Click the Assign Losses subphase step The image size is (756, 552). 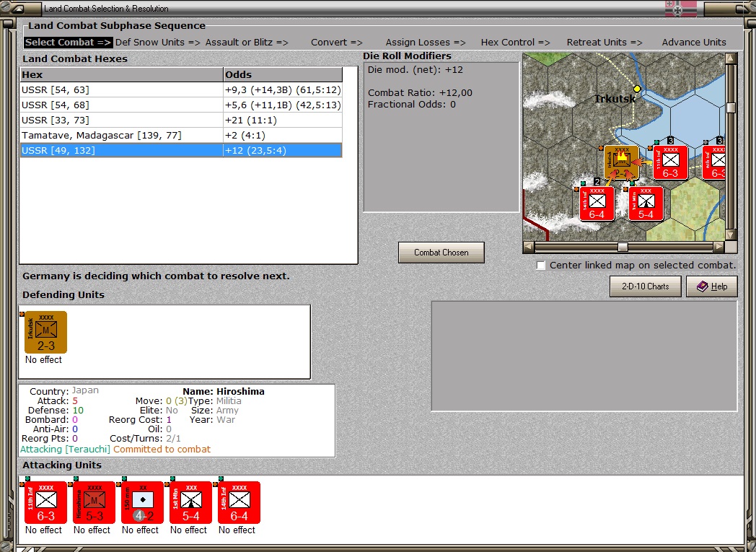click(x=426, y=43)
